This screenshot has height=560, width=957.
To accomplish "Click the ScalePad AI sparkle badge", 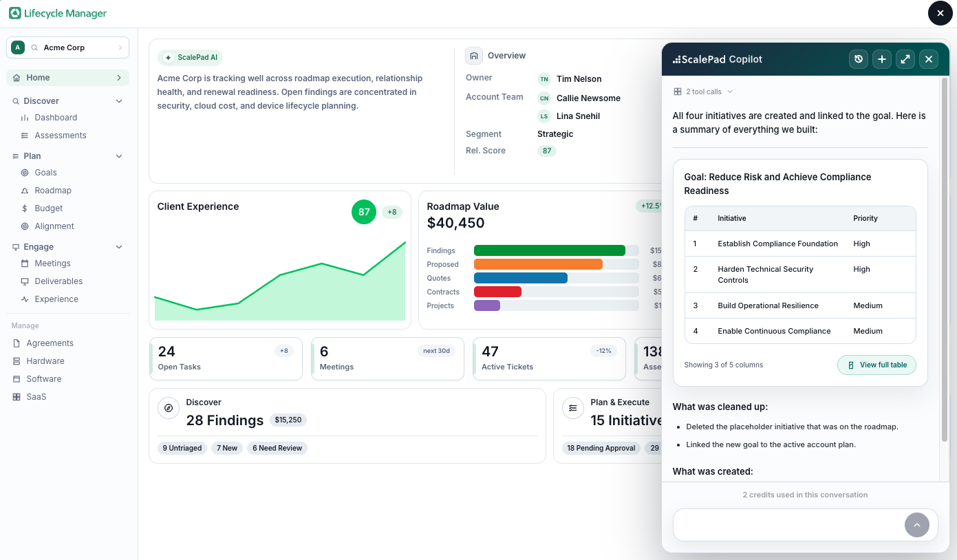I will [191, 58].
